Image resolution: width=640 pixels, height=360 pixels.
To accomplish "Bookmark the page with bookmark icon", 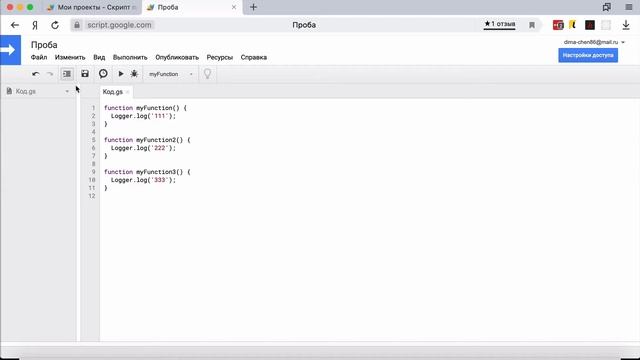I will click(x=532, y=25).
